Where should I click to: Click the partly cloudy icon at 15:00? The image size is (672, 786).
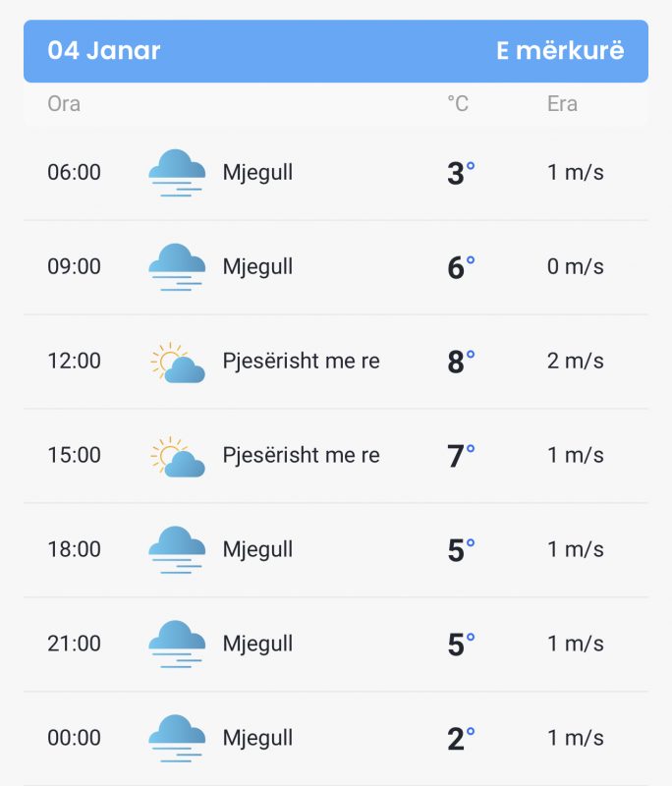[178, 456]
